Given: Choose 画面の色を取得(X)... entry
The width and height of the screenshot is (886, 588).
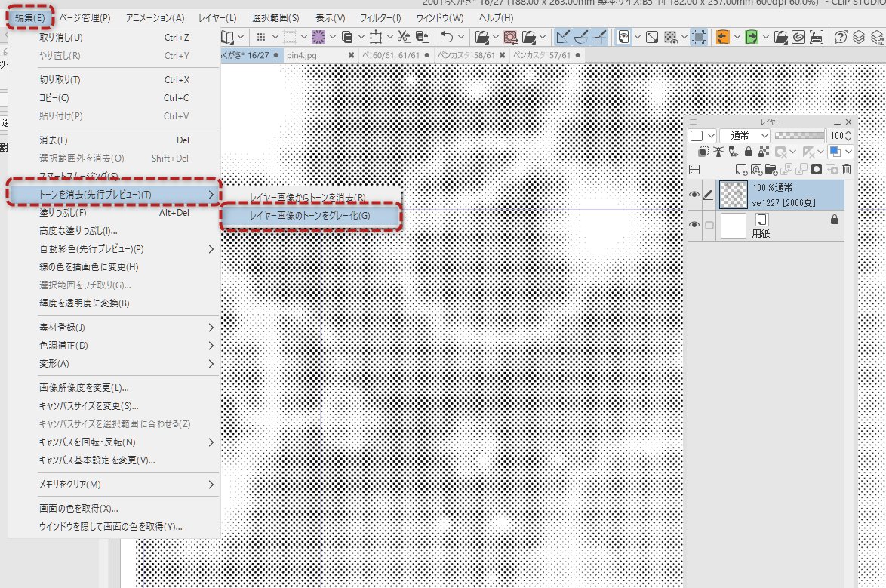Looking at the screenshot, I should [114, 508].
